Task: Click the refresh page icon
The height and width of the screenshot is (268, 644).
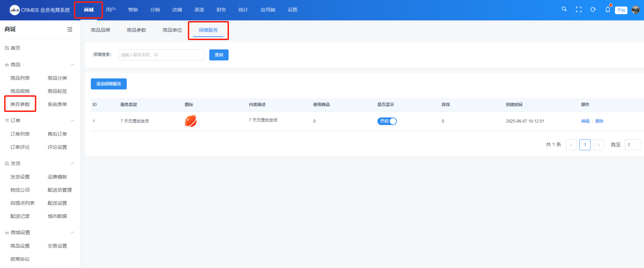Action: coord(593,10)
